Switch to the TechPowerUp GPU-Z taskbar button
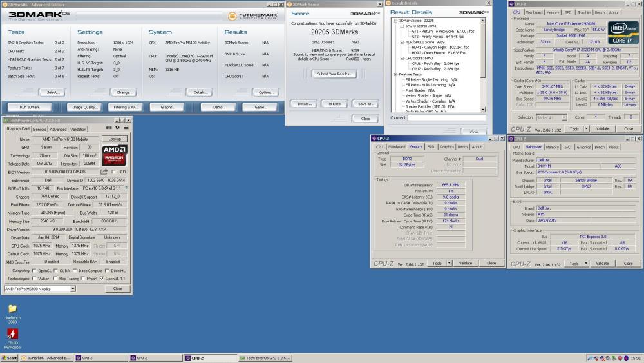 tap(265, 358)
